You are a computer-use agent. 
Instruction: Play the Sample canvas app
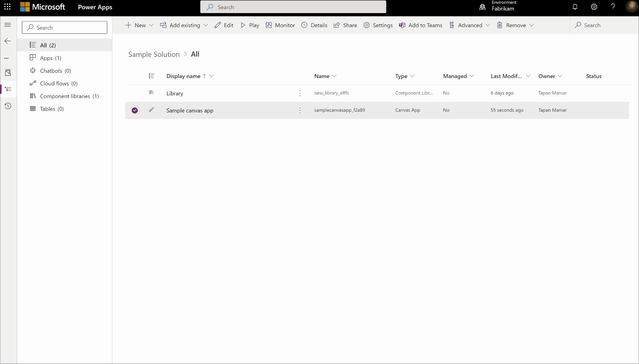coord(250,25)
